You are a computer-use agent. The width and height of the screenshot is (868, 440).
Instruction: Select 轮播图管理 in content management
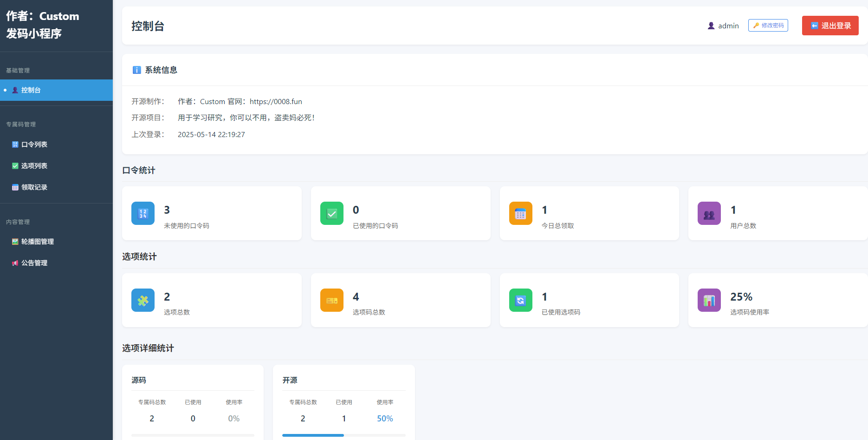point(37,242)
